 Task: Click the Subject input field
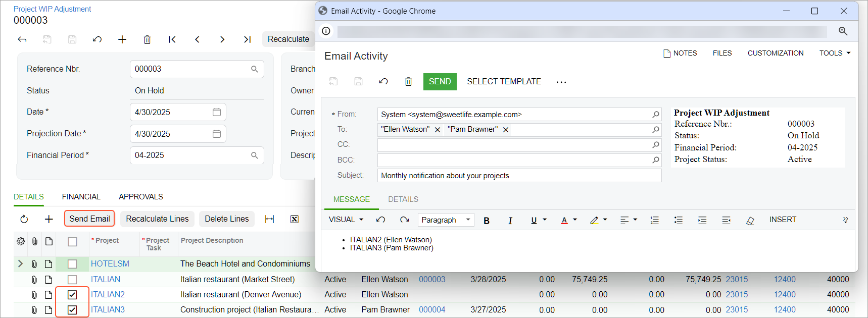click(519, 176)
